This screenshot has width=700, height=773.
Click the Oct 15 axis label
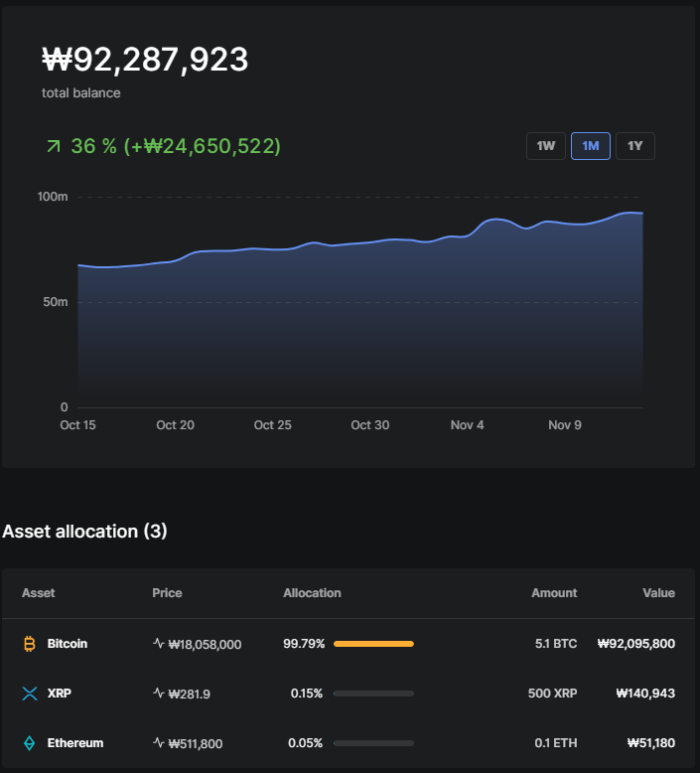coord(77,425)
